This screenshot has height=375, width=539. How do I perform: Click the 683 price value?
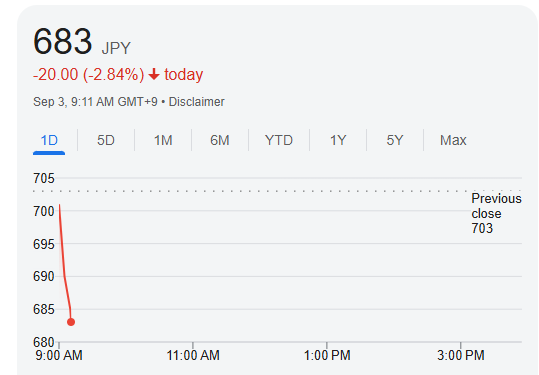click(x=63, y=42)
